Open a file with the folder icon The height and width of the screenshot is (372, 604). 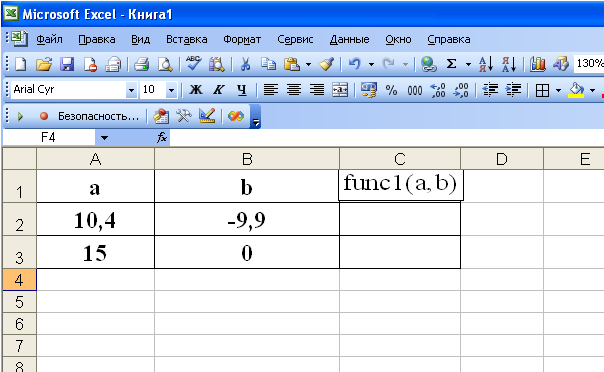click(x=44, y=64)
